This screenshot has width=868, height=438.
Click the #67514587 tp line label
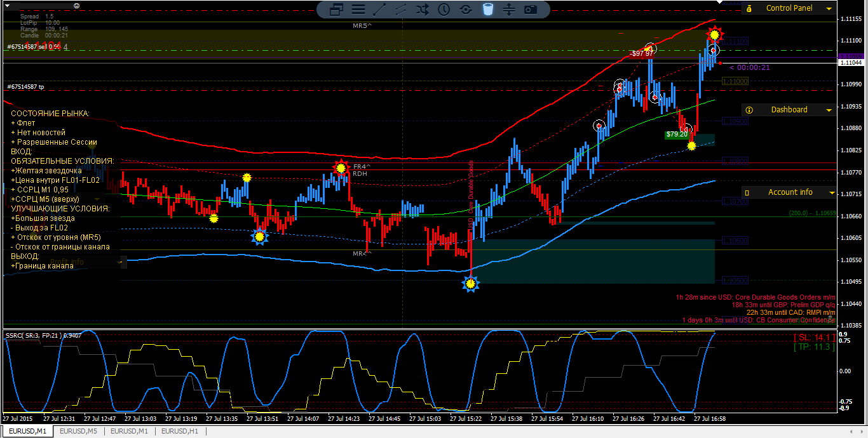26,87
